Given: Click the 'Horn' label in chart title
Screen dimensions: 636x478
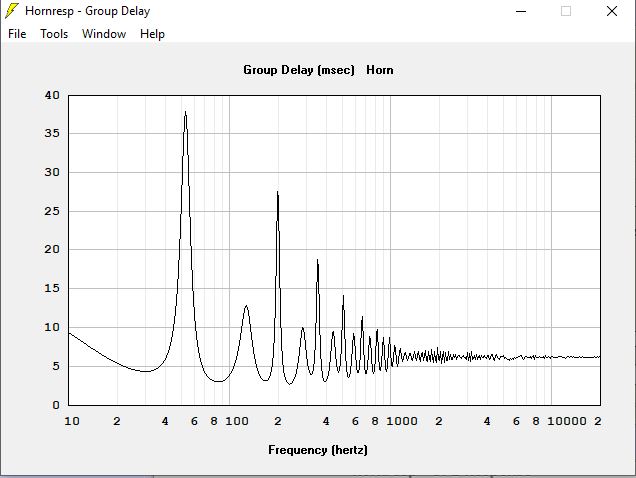Looking at the screenshot, I should click(x=380, y=70).
